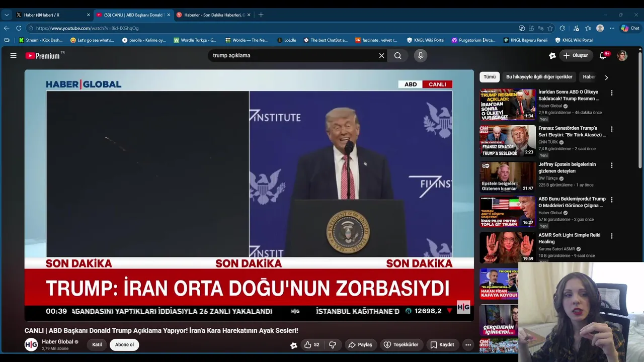Go back in browser history

(x=7, y=28)
